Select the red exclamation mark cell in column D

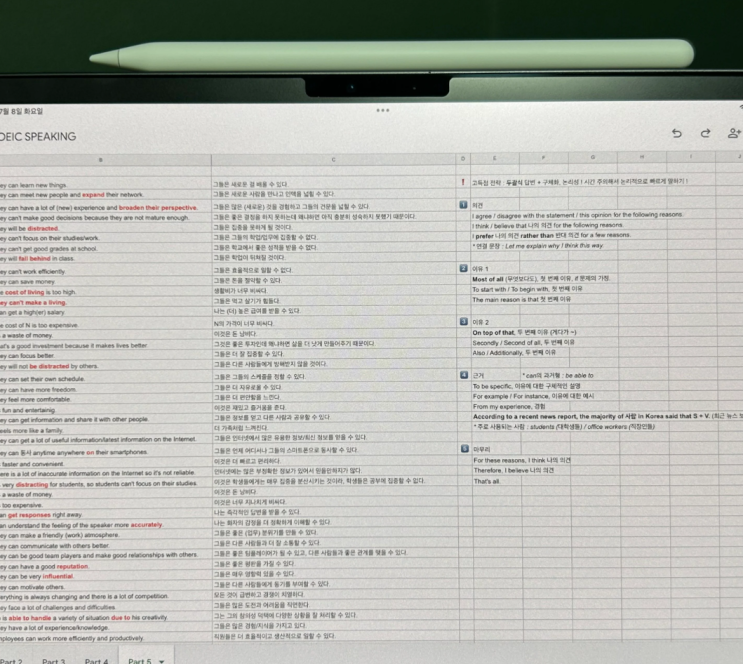(463, 182)
